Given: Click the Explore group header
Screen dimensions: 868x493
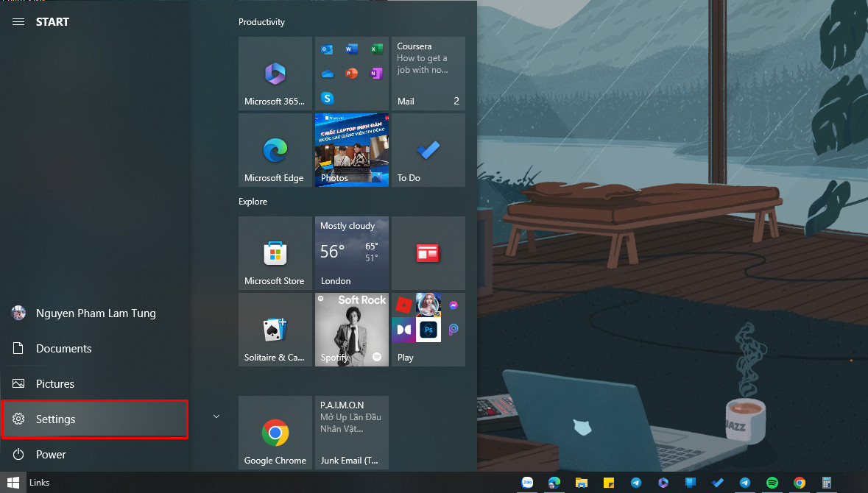Looking at the screenshot, I should point(253,202).
